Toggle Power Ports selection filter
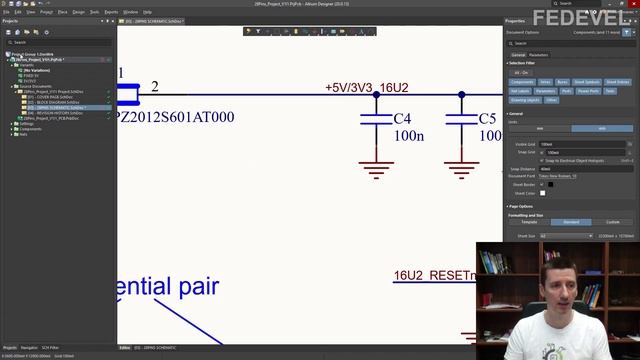 588,91
